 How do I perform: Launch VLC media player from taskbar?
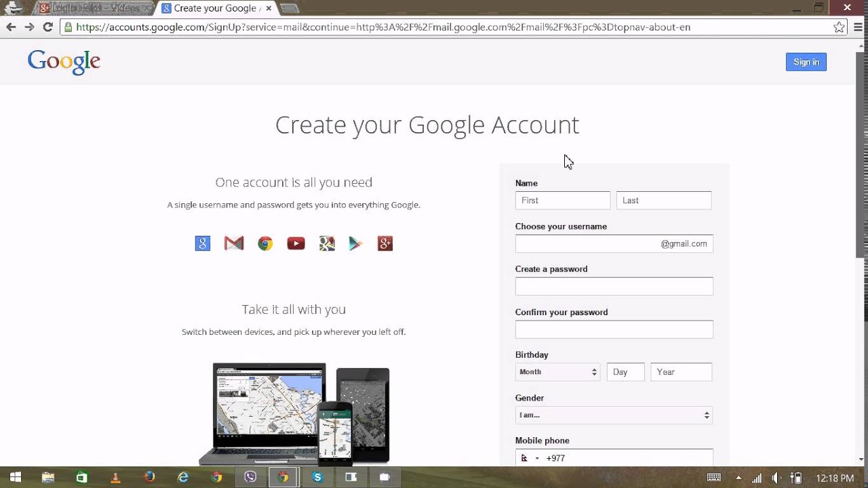tap(116, 477)
